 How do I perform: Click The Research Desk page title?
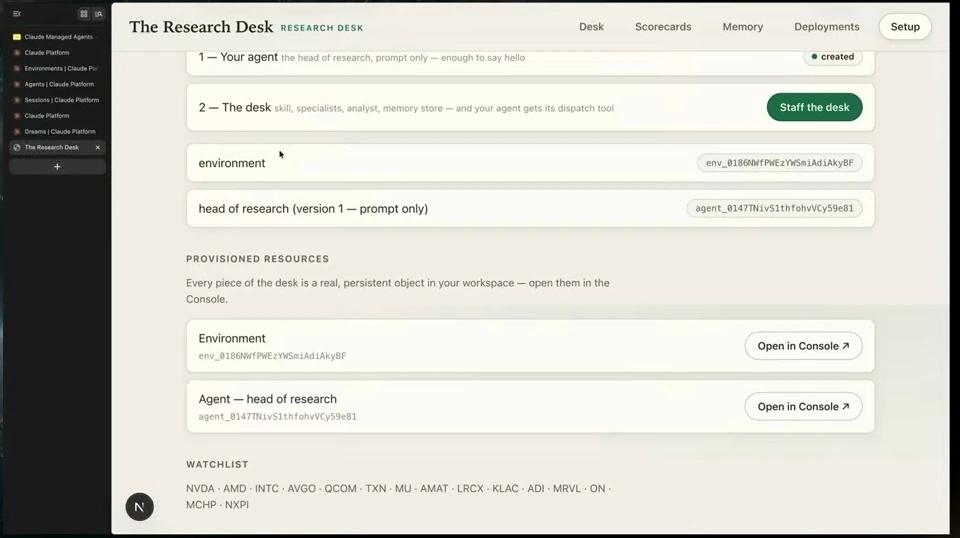tap(201, 27)
